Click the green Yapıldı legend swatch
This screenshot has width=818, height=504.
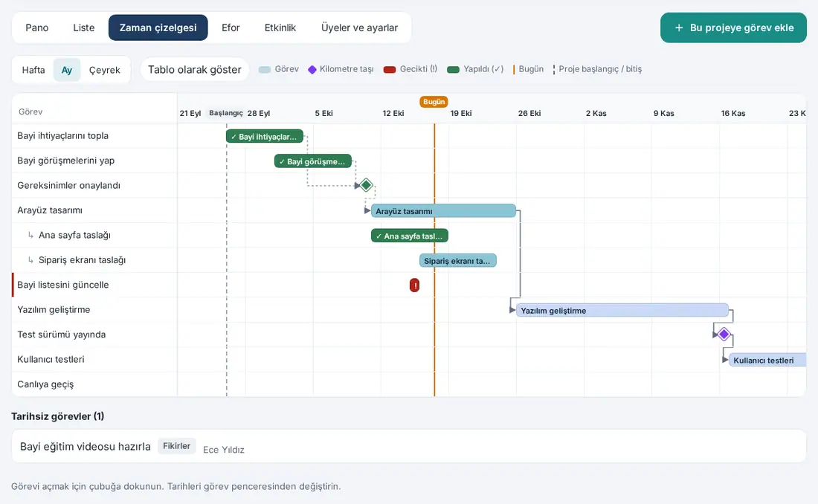454,70
